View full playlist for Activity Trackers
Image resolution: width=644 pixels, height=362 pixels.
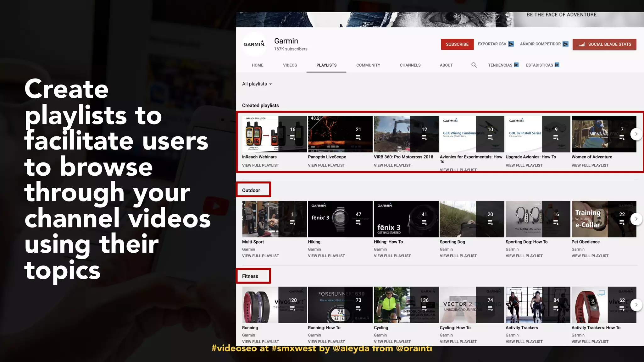pos(524,342)
